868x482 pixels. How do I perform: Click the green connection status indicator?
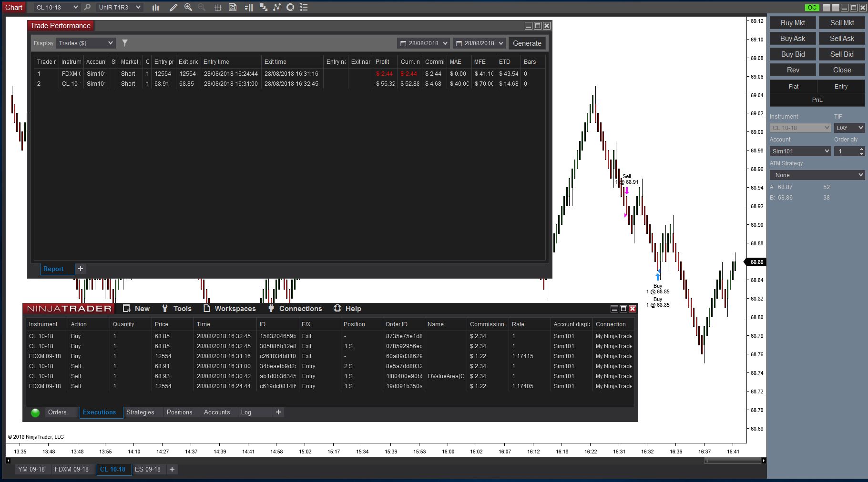35,413
